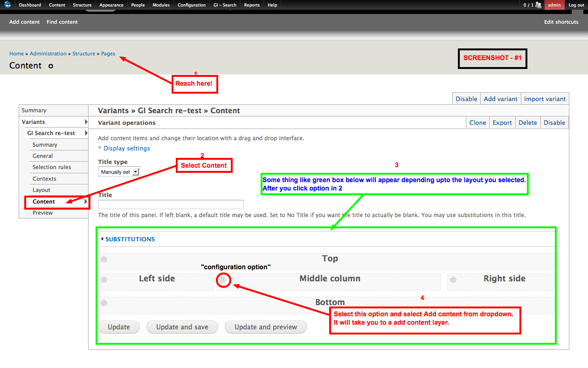Open the Top region gear icon
Screen dimensions: 588x368
pos(104,259)
